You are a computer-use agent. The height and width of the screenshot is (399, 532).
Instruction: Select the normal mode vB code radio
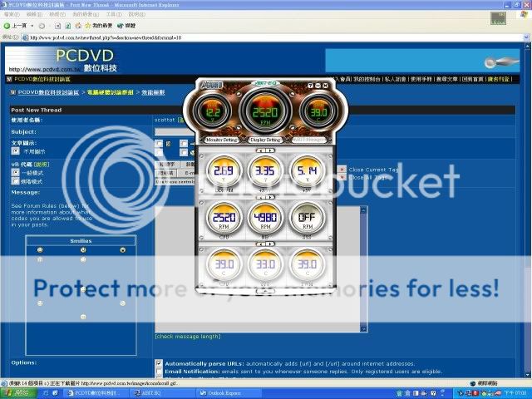[15, 172]
